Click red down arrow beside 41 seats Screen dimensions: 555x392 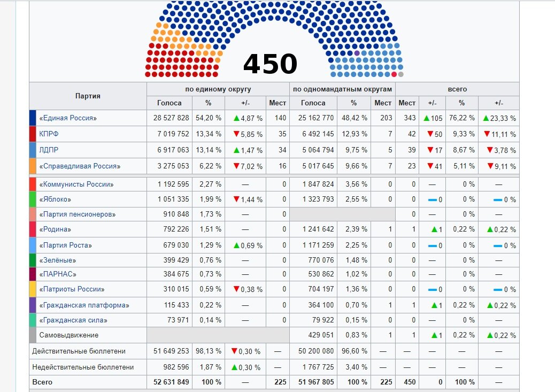[x=430, y=166]
